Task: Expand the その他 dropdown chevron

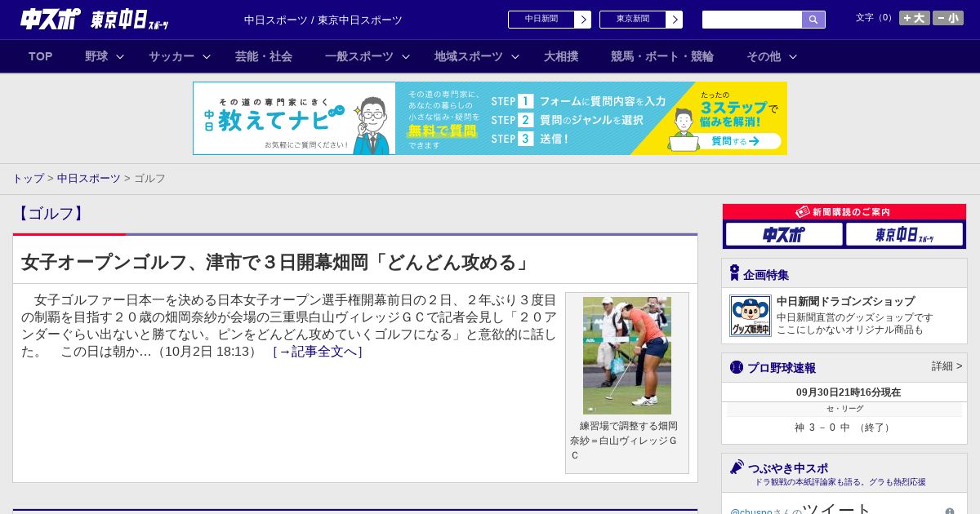Action: point(793,56)
